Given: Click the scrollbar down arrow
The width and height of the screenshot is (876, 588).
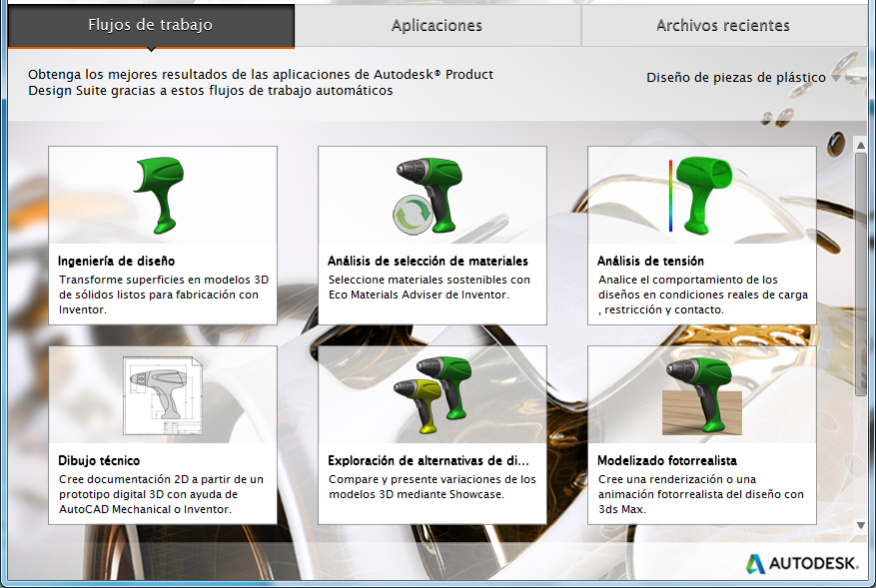Looking at the screenshot, I should coord(861,525).
